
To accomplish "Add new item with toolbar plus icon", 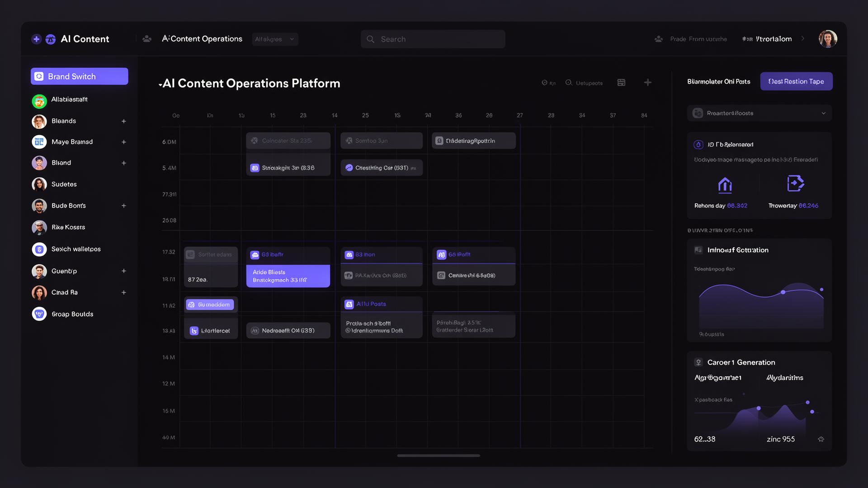I will (x=648, y=82).
